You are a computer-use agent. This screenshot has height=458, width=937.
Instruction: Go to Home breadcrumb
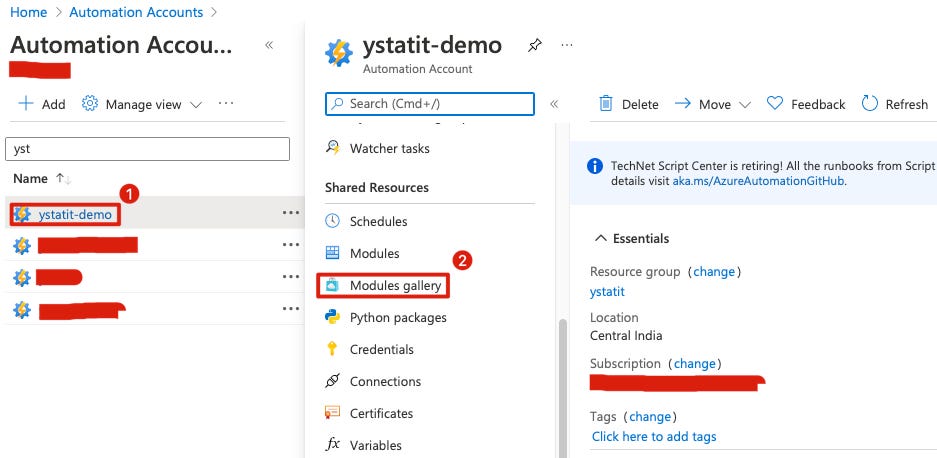pyautogui.click(x=28, y=12)
